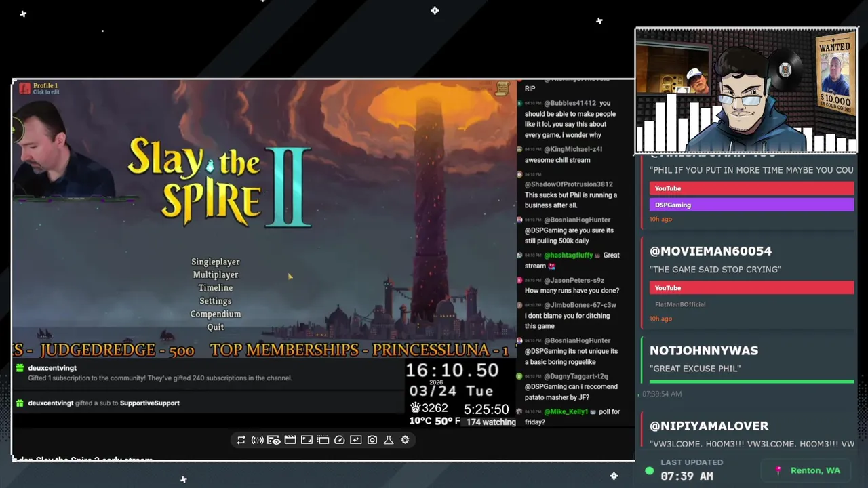Click chat username @Mike_Kelly1

[566, 411]
